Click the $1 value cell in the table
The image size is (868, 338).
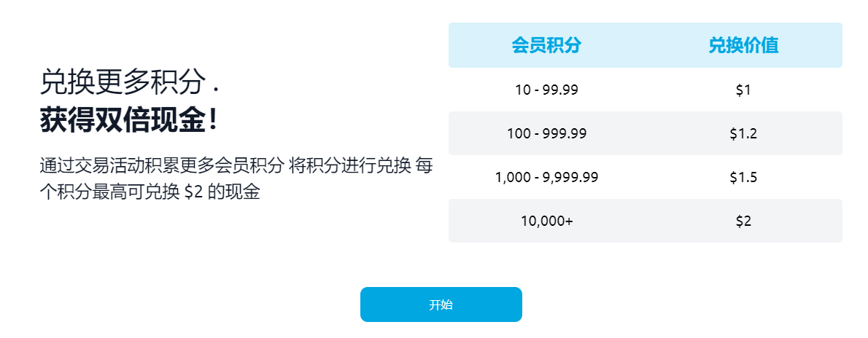[x=743, y=90]
